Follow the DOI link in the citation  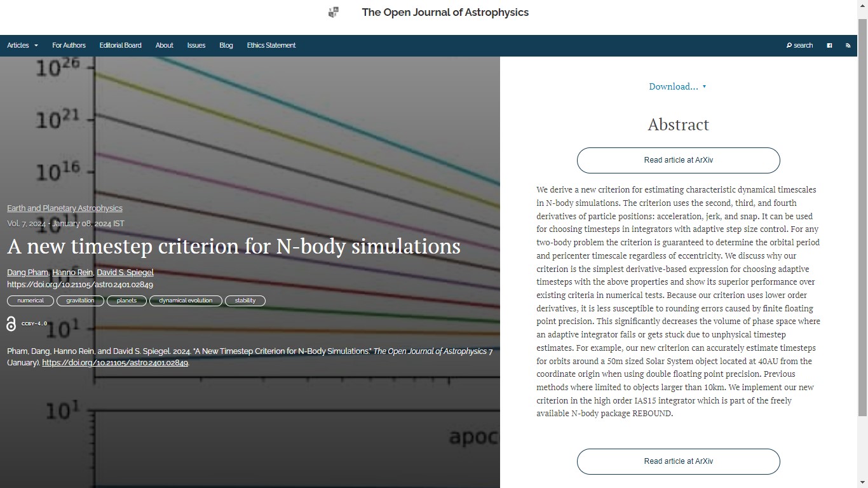115,363
